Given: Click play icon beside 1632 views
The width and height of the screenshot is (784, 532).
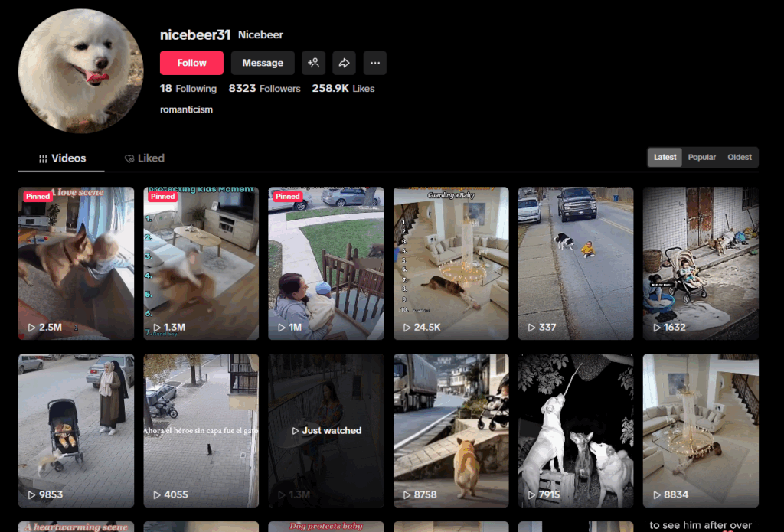Looking at the screenshot, I should tap(656, 328).
